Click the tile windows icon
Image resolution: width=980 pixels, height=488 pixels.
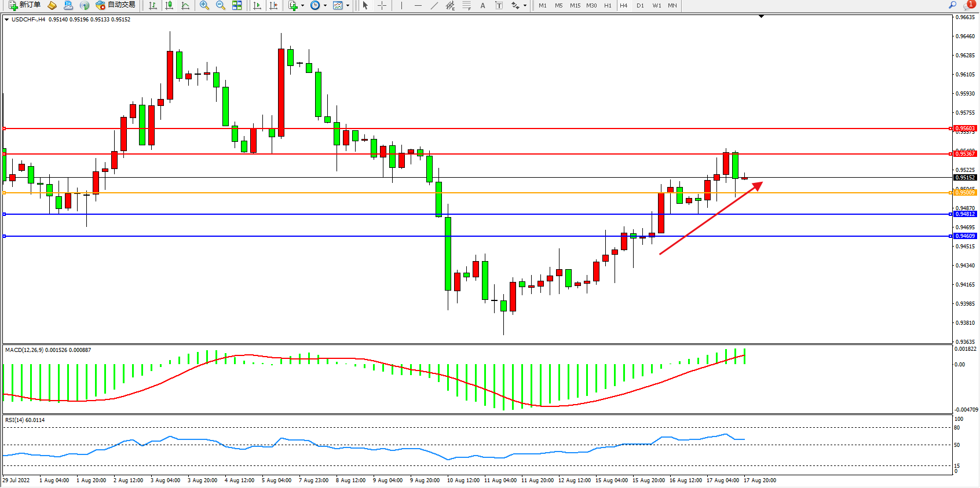pos(237,5)
